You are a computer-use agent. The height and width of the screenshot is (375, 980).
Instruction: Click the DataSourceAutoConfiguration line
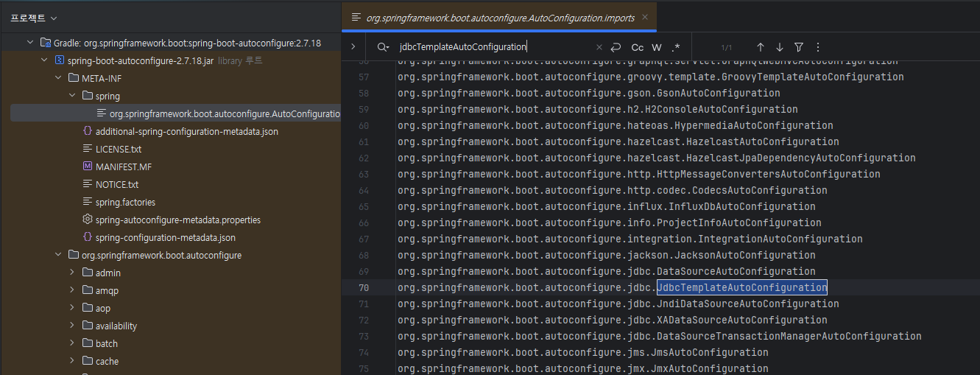(x=607, y=271)
